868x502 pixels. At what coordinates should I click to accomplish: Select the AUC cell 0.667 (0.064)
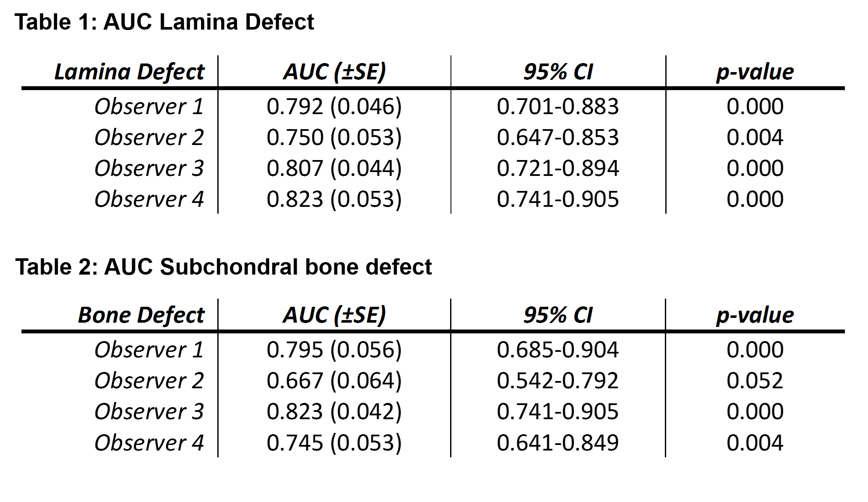coord(334,381)
